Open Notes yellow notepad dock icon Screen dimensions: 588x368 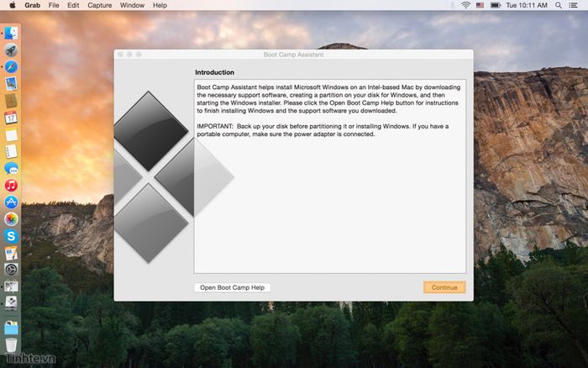[x=11, y=134]
